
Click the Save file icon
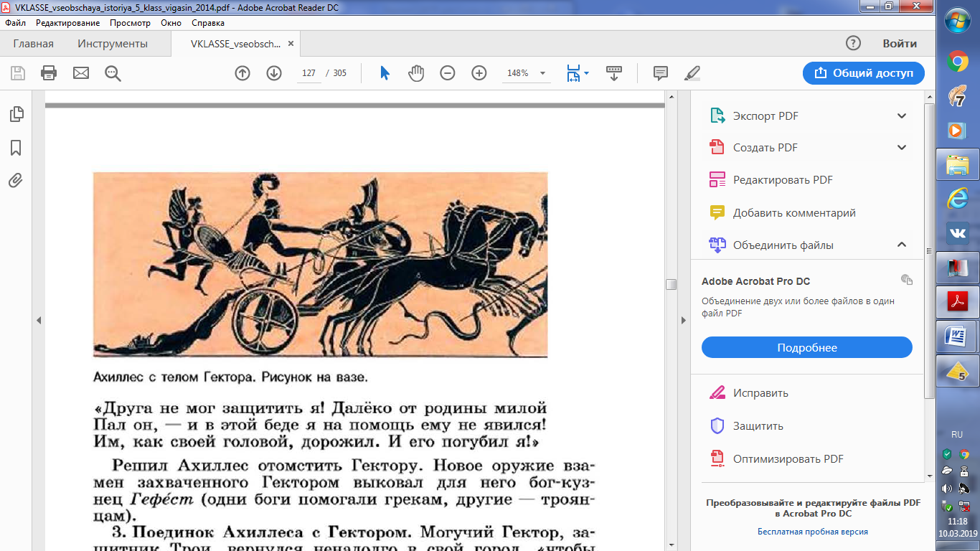pos(18,72)
